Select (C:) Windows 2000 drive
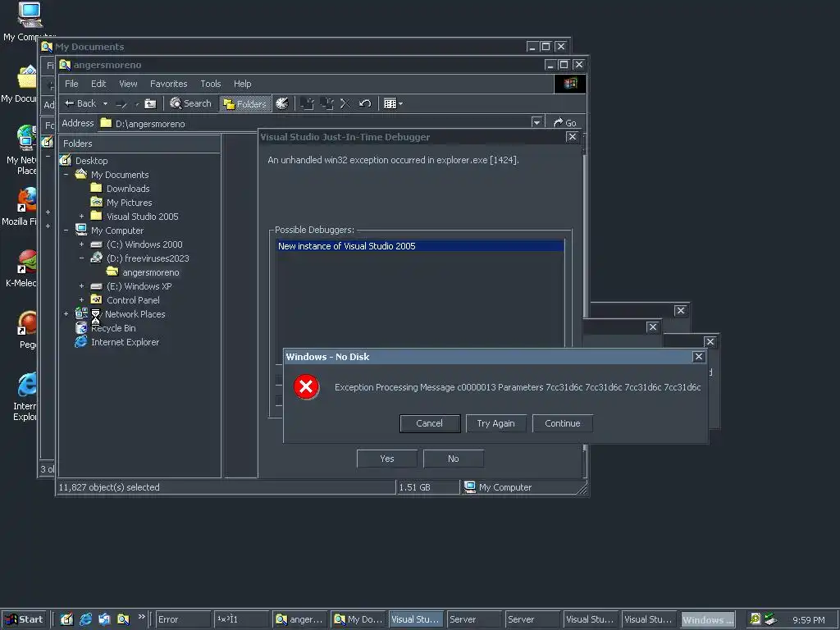Image resolution: width=840 pixels, height=630 pixels. 144,244
